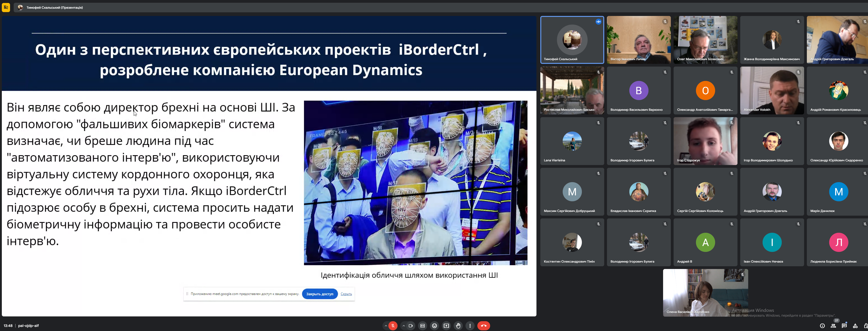Click the yellow presentation icon at top-left
This screenshot has width=868, height=331.
point(6,7)
